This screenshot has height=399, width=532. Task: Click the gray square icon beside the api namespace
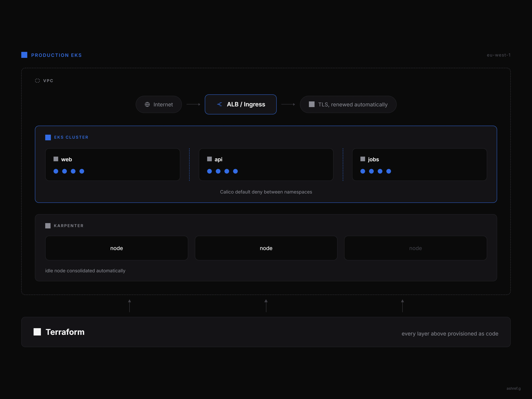[209, 159]
